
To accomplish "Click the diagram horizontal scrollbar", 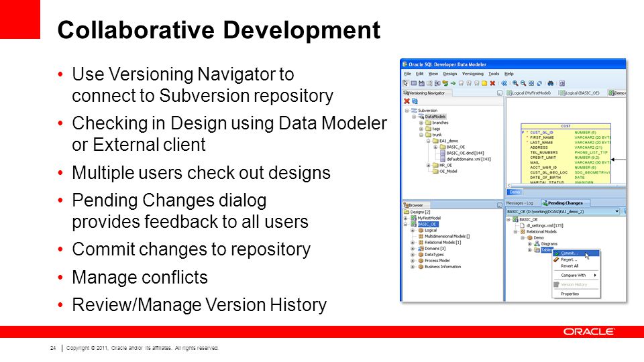I will (x=566, y=186).
